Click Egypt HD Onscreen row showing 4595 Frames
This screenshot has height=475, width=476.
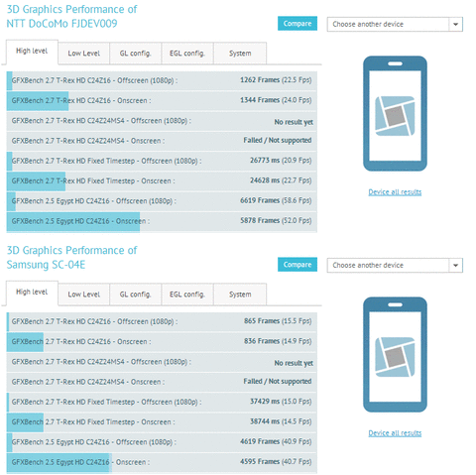point(162,462)
